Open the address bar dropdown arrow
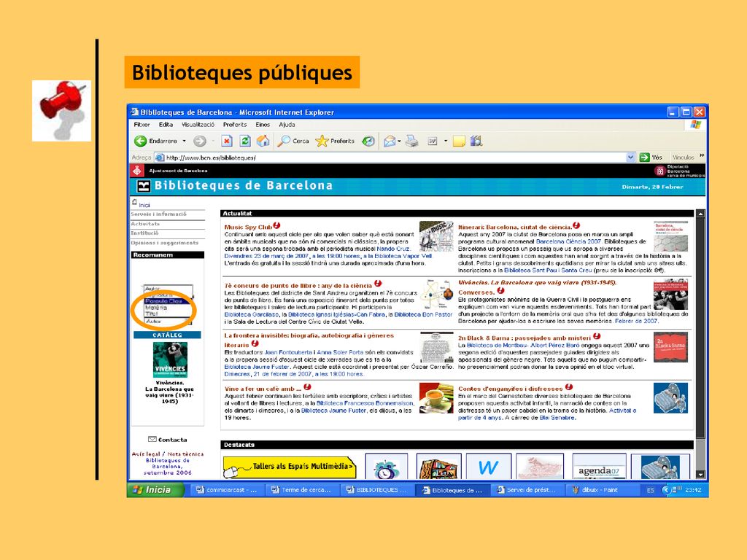The image size is (747, 560). click(x=630, y=157)
